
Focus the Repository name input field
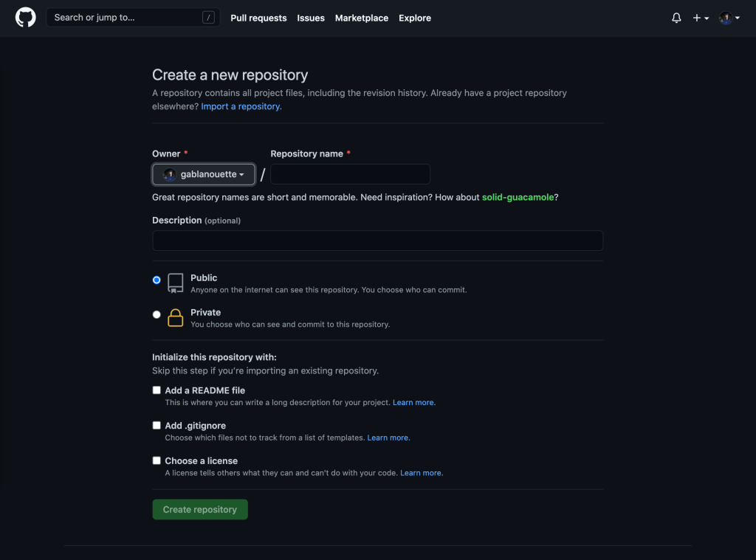click(x=350, y=175)
